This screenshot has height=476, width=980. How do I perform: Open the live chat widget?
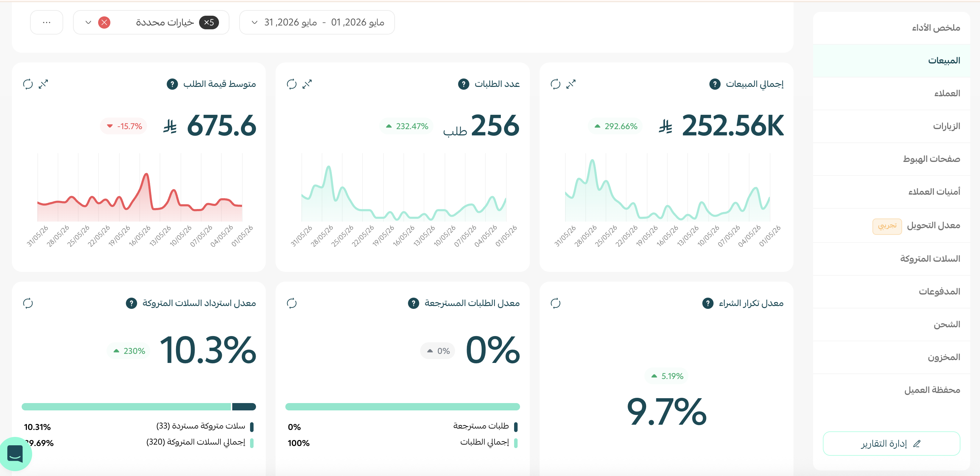coord(15,454)
